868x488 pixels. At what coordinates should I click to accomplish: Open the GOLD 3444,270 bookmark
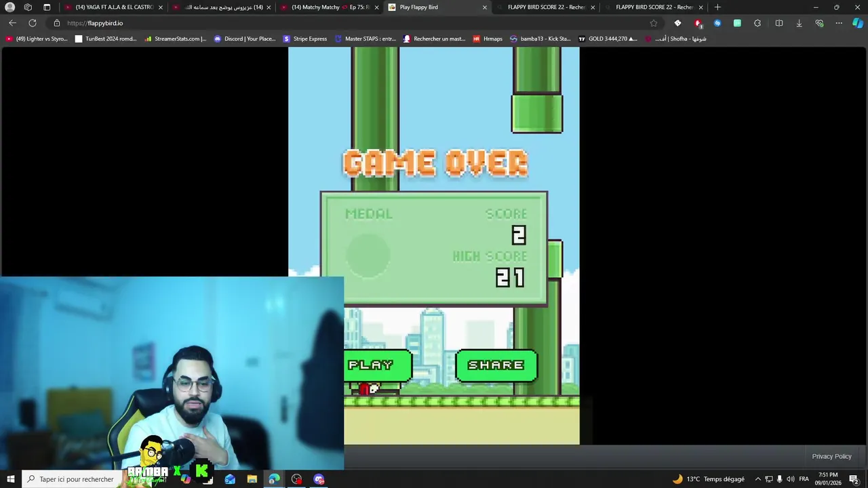coord(608,39)
